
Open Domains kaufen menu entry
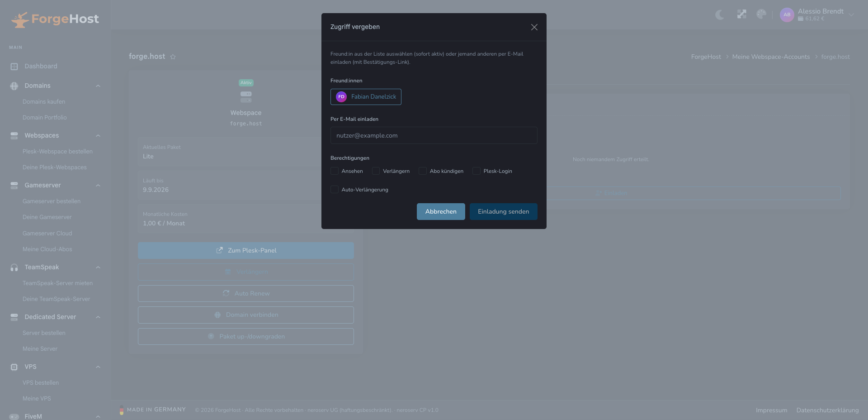pos(44,102)
